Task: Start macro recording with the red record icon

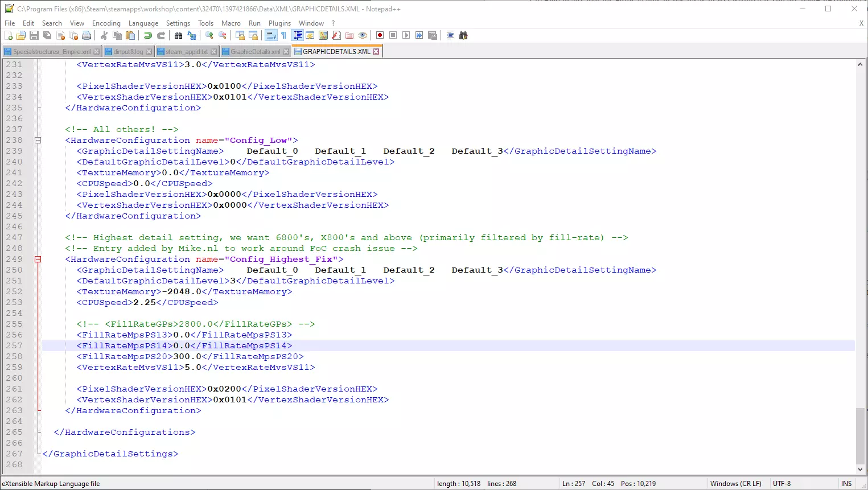Action: pyautogui.click(x=380, y=35)
